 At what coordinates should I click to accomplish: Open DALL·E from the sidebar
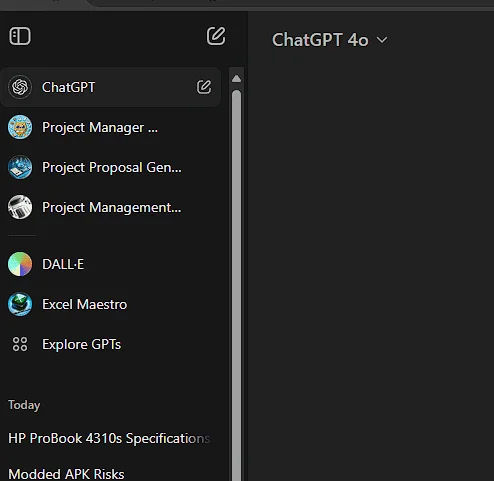pyautogui.click(x=111, y=264)
